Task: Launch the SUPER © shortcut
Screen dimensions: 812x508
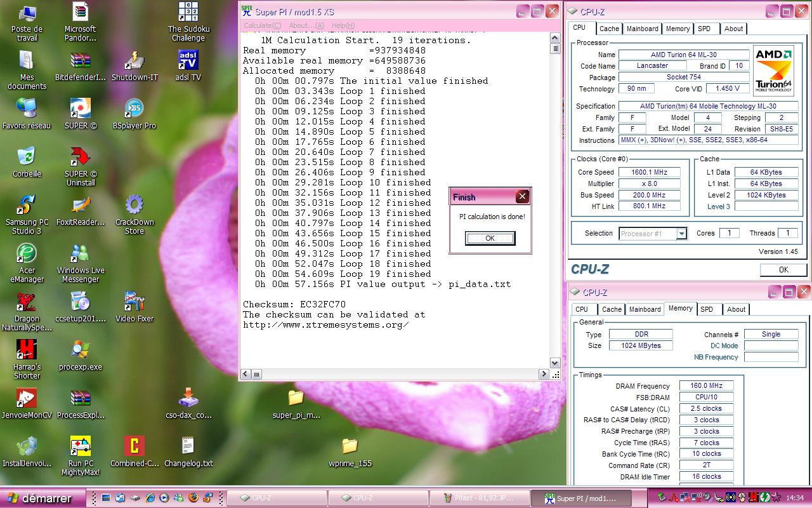Action: [81, 114]
